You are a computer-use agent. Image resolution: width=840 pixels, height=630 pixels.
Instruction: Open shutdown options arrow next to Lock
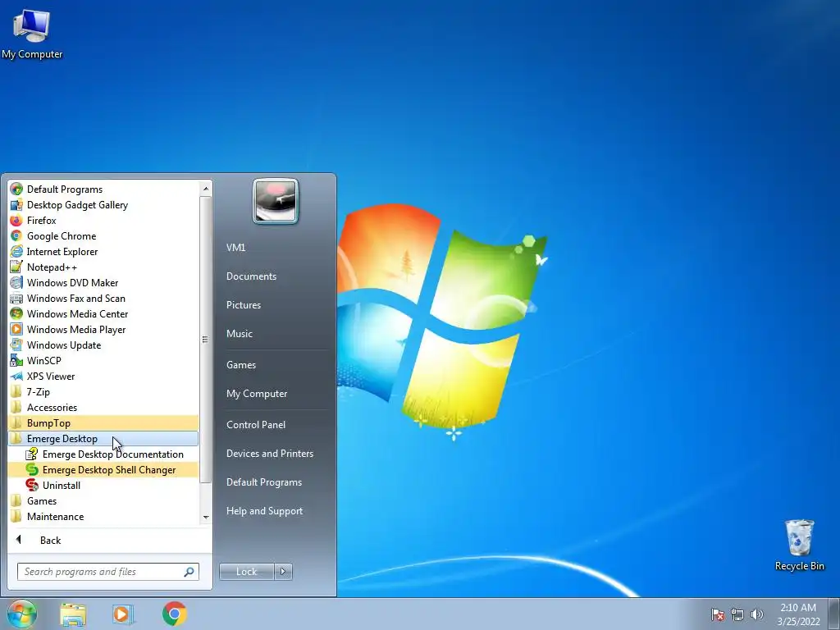pos(283,572)
